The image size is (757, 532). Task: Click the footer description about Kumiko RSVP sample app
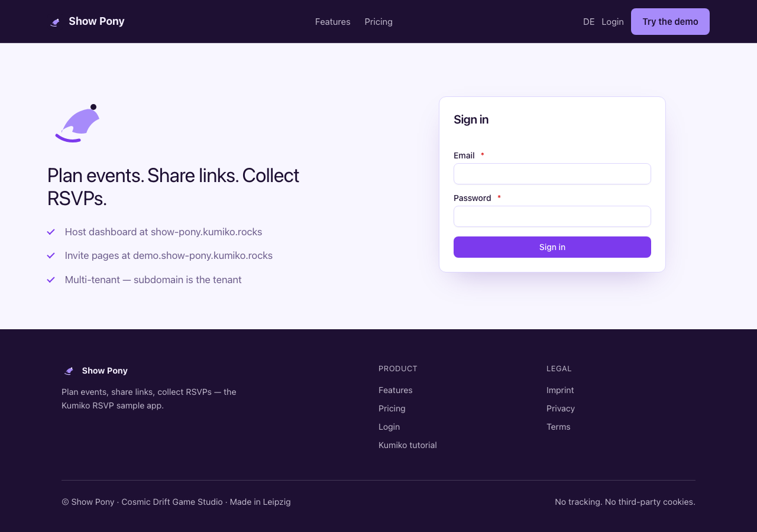click(149, 399)
